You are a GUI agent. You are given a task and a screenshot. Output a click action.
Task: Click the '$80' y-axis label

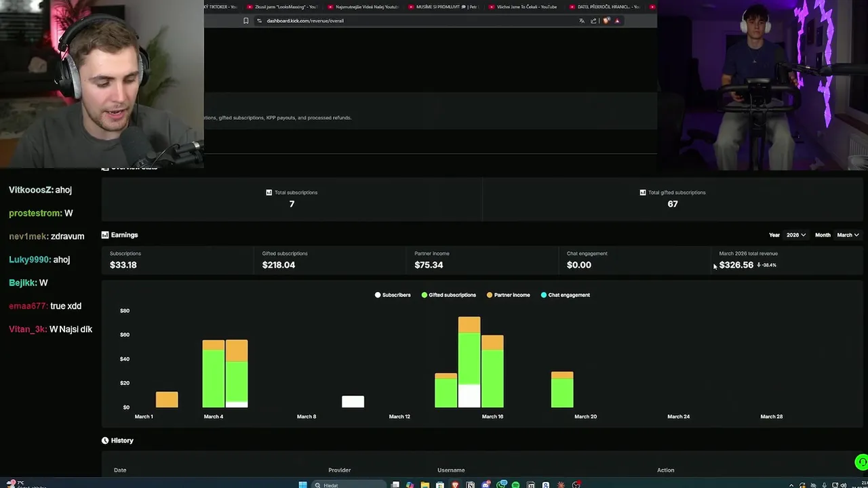point(125,310)
